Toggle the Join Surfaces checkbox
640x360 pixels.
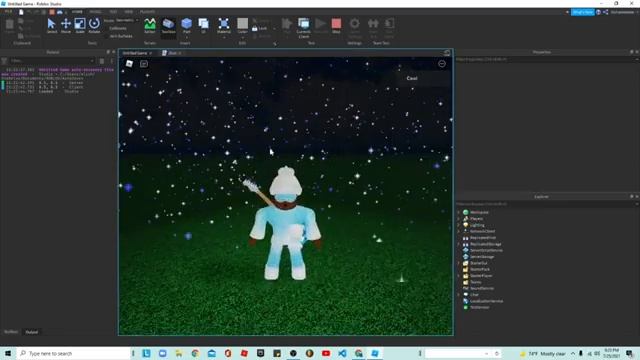[x=119, y=36]
